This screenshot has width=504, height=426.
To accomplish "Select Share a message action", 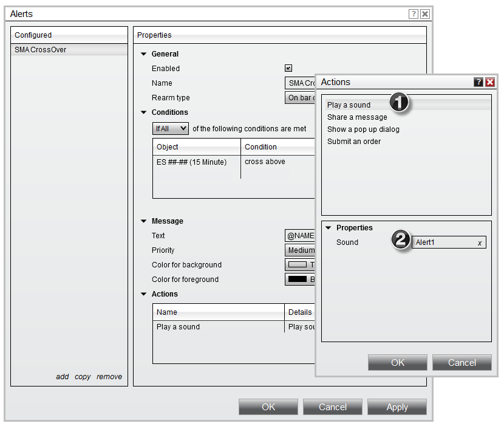I will point(357,117).
